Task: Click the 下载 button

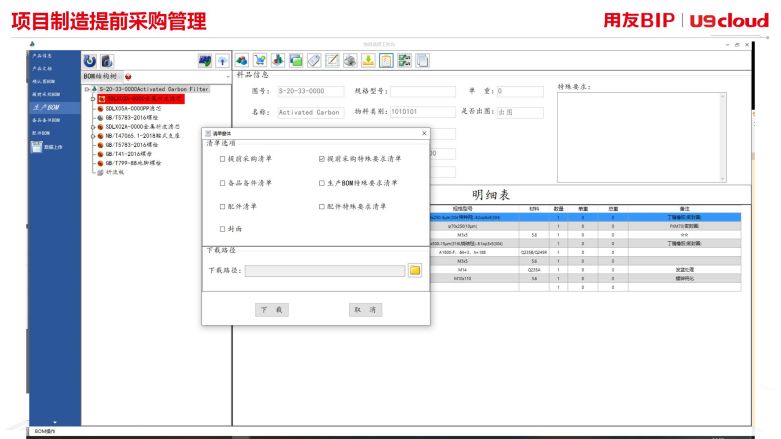Action: 271,310
